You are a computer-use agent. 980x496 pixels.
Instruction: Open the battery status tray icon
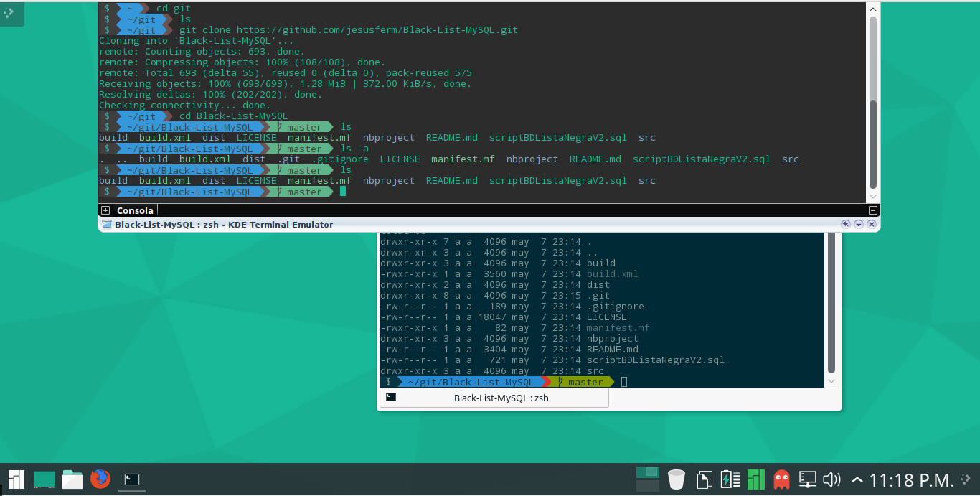729,479
